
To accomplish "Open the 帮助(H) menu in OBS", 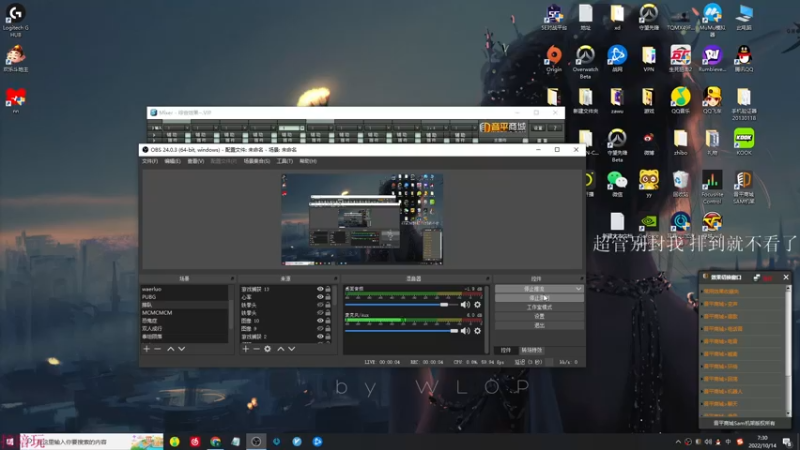I will 308,161.
